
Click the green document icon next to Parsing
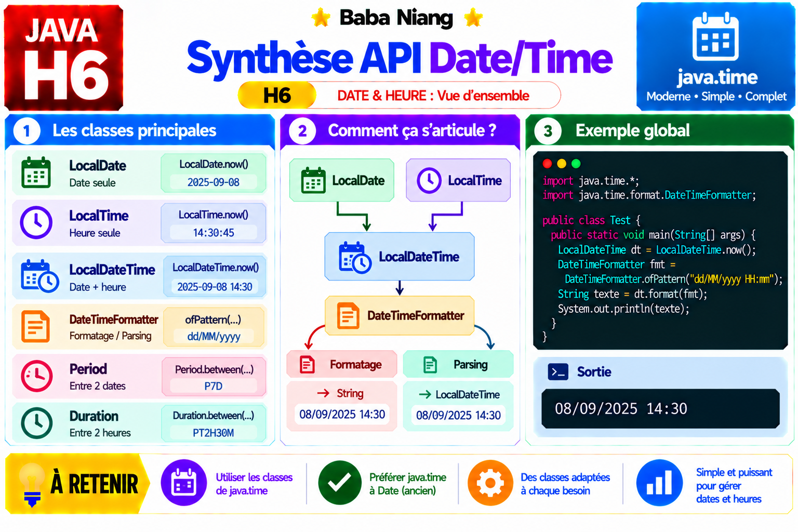point(430,365)
